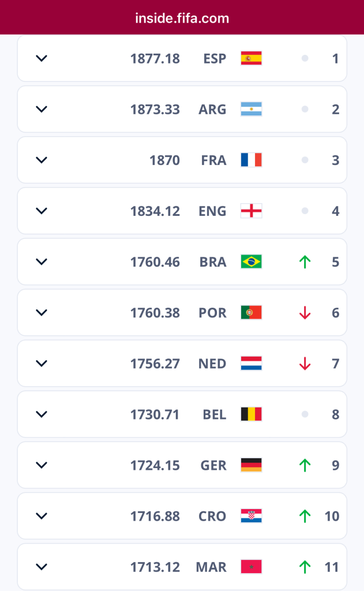Select the ARG team code label
This screenshot has width=364, height=591.
pos(212,110)
